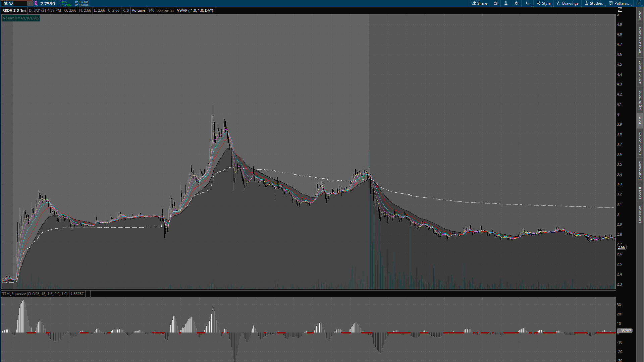This screenshot has height=362, width=644.
Task: Open the list options menu icon
Action: tap(638, 3)
